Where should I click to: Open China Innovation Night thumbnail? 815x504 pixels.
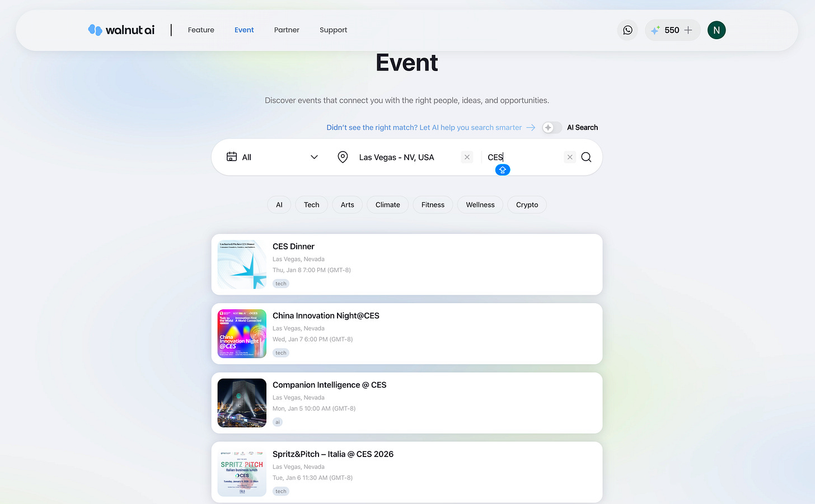[x=242, y=334]
